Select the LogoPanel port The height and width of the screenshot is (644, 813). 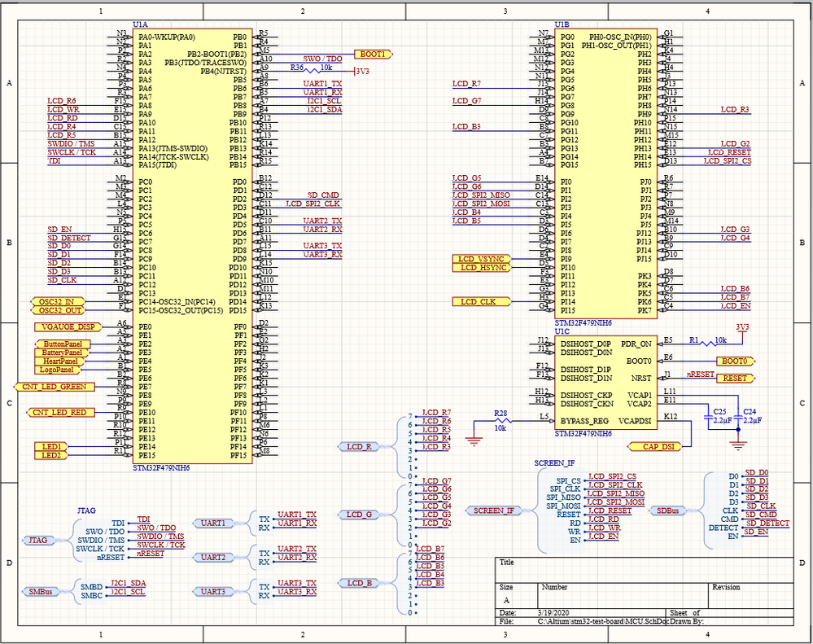[x=58, y=370]
